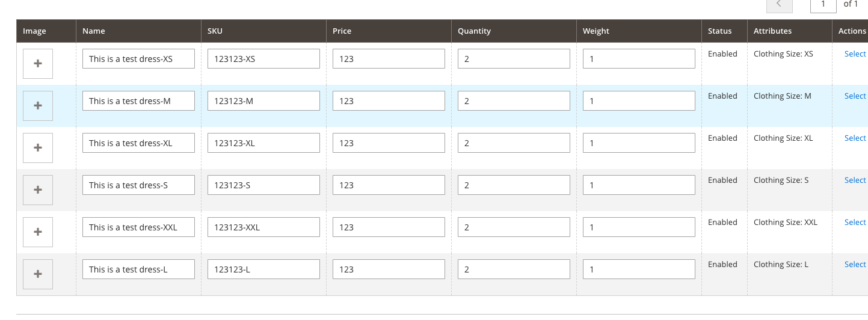This screenshot has width=868, height=320.
Task: Edit name field 'This is a test dress-L'
Action: click(138, 269)
